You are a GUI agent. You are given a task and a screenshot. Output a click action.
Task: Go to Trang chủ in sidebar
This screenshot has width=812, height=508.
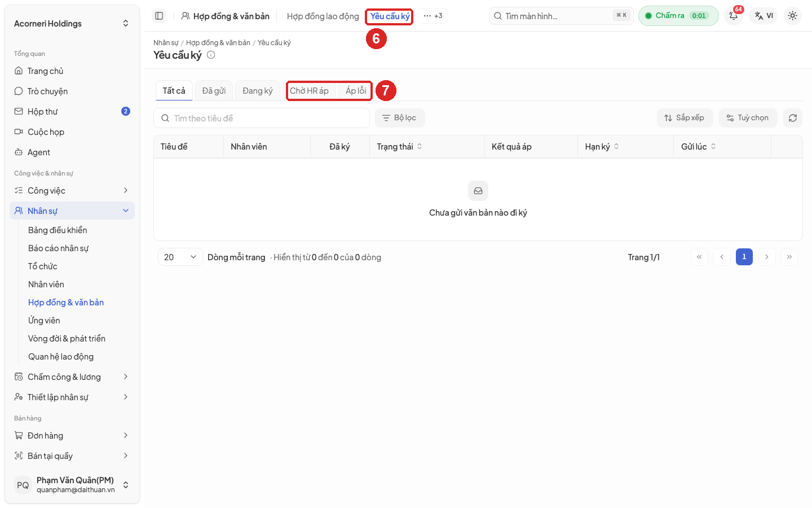click(x=72, y=71)
